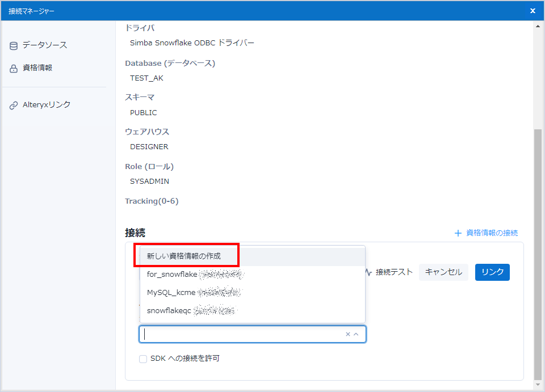Screen dimensions: 545x392
Task: Clear the credential combo box with X
Action: point(348,334)
